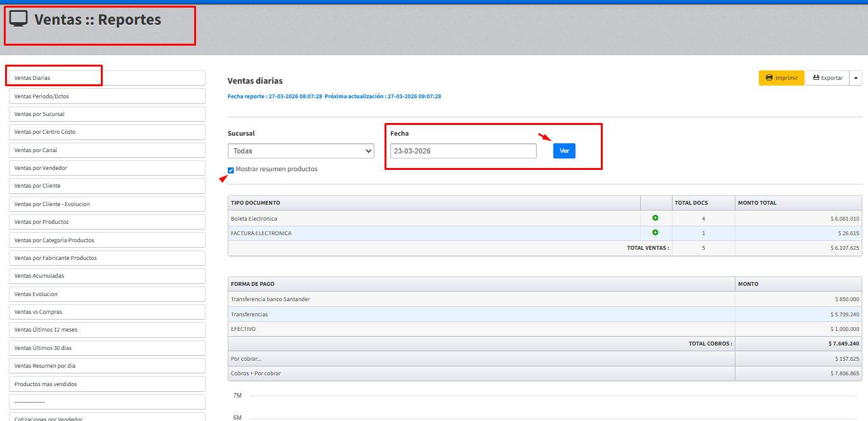Viewport: 868px width, 421px height.
Task: Click the monitor icon beside Ventas :: Reportes
Action: click(18, 19)
